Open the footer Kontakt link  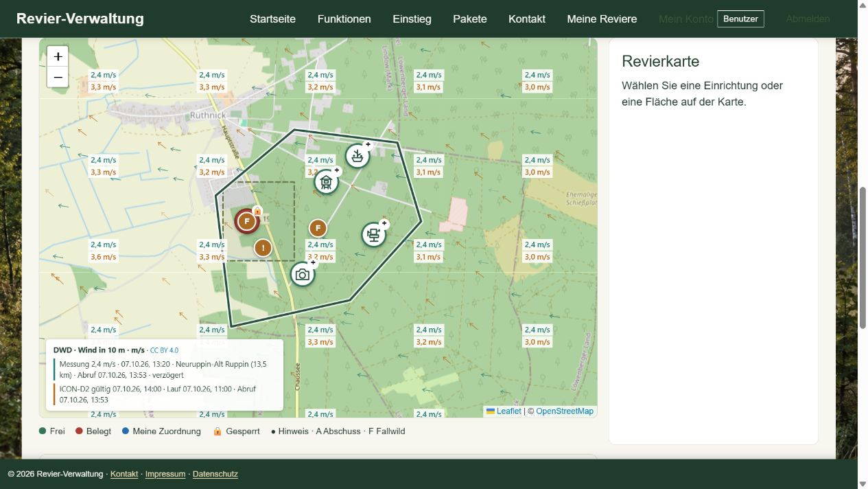pyautogui.click(x=124, y=474)
